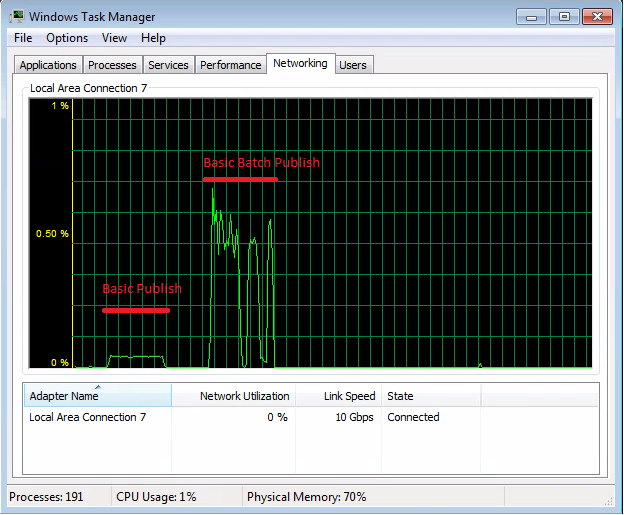624x515 pixels.
Task: Maximize the Task Manager window
Action: coord(564,17)
